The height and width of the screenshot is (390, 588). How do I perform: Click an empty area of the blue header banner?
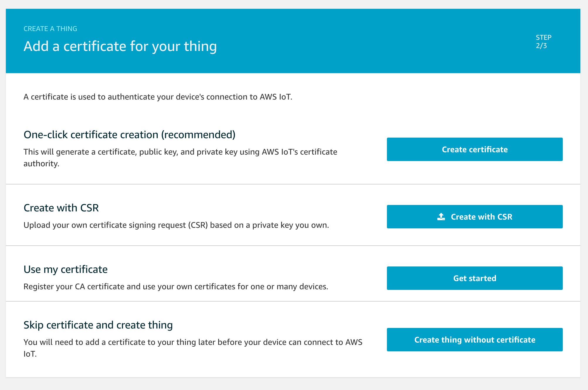click(352, 41)
